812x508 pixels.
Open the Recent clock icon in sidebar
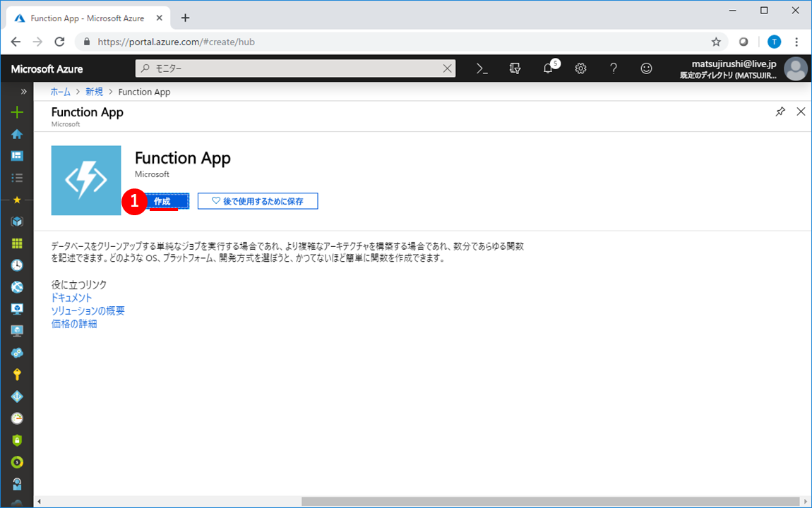click(17, 265)
